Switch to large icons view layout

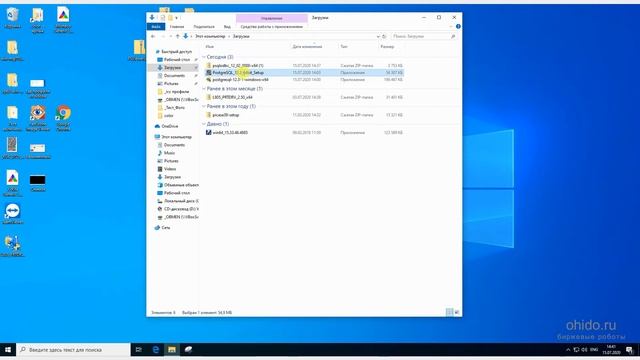pyautogui.click(x=457, y=312)
